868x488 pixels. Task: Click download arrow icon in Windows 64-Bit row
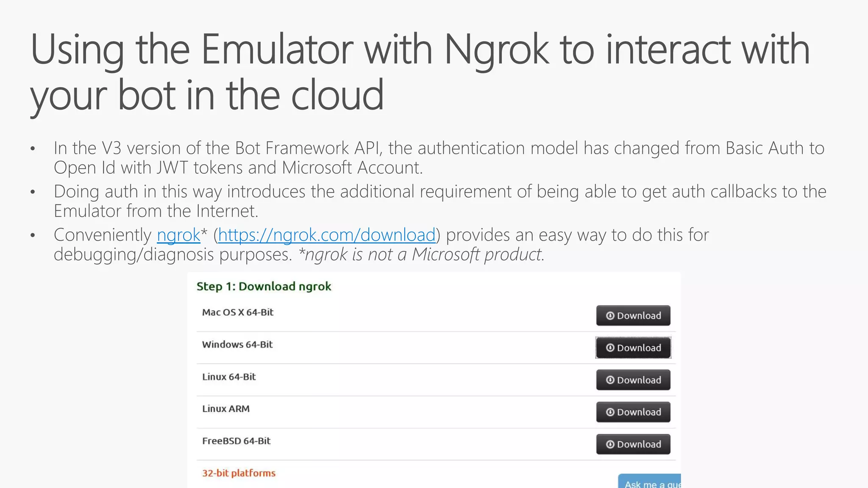610,348
